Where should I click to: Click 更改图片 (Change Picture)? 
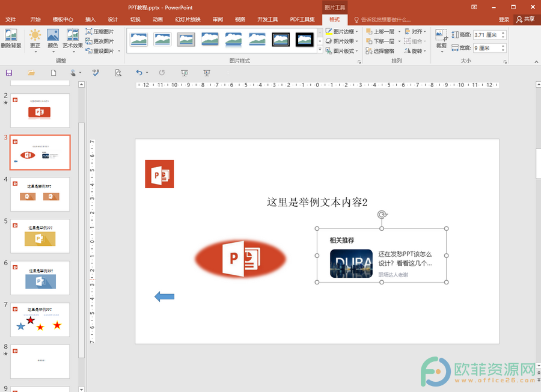click(x=100, y=41)
